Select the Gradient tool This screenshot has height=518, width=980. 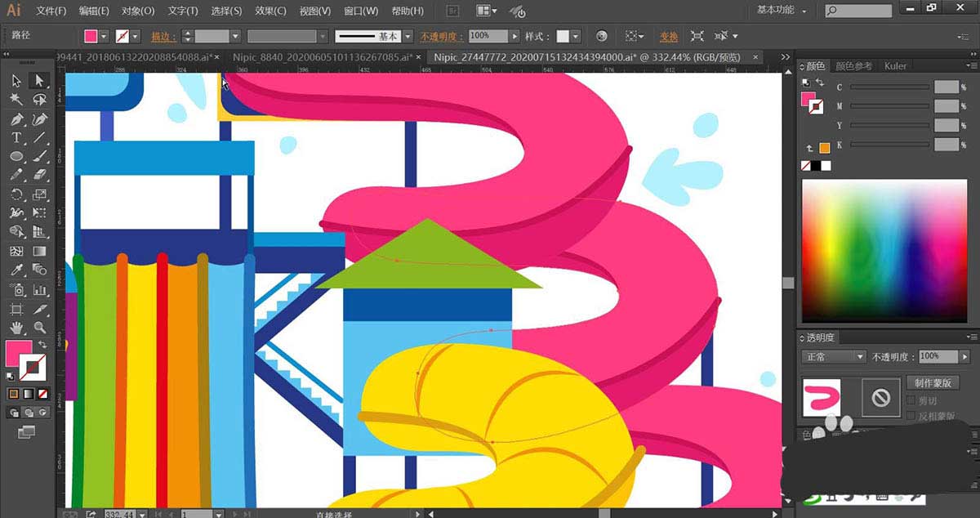point(38,251)
